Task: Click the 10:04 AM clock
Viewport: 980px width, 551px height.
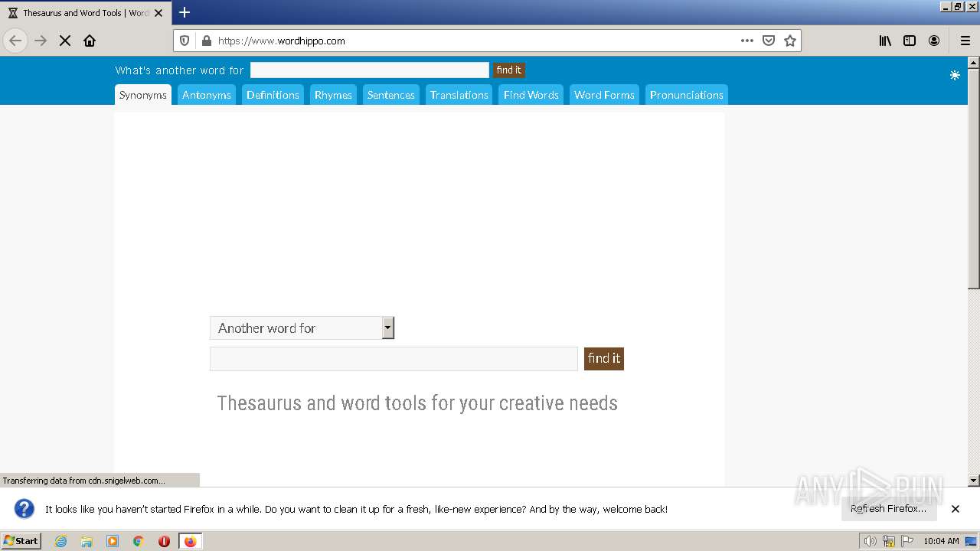Action: [941, 541]
